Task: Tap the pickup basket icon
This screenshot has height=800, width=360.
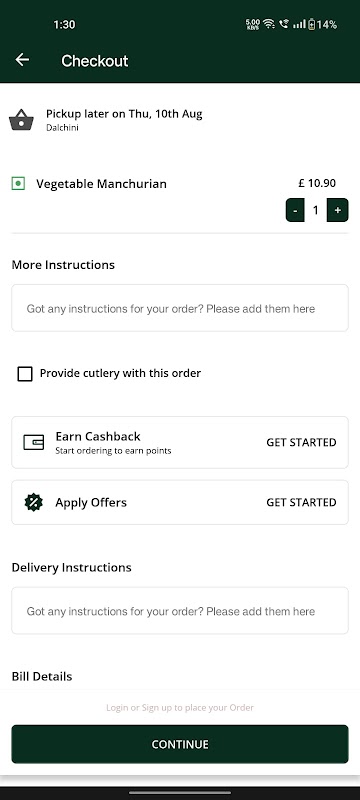Action: (21, 120)
